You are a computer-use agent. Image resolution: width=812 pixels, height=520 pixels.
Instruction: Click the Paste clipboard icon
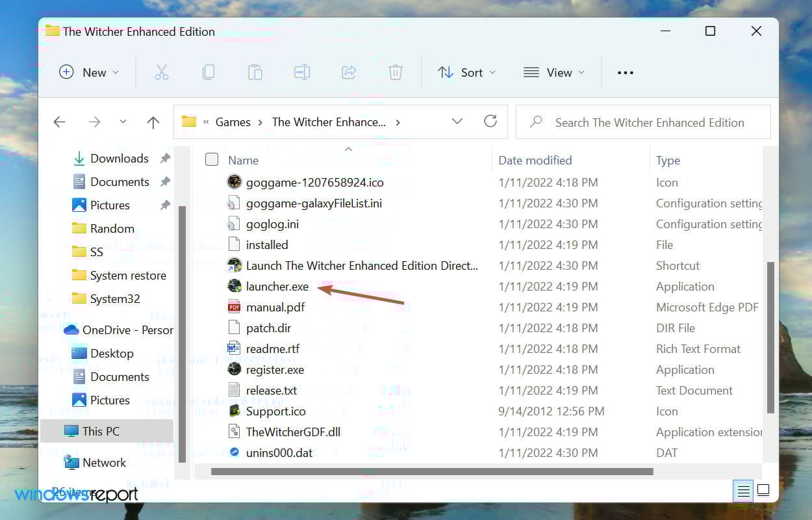[255, 72]
